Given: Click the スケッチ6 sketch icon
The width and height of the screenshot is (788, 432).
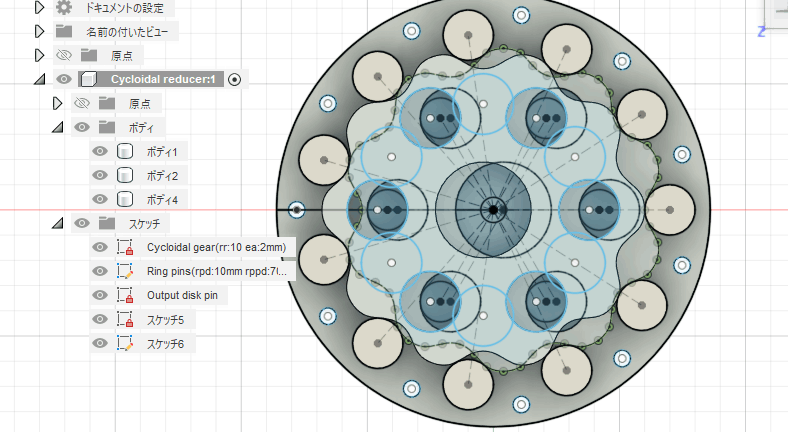Looking at the screenshot, I should (125, 344).
